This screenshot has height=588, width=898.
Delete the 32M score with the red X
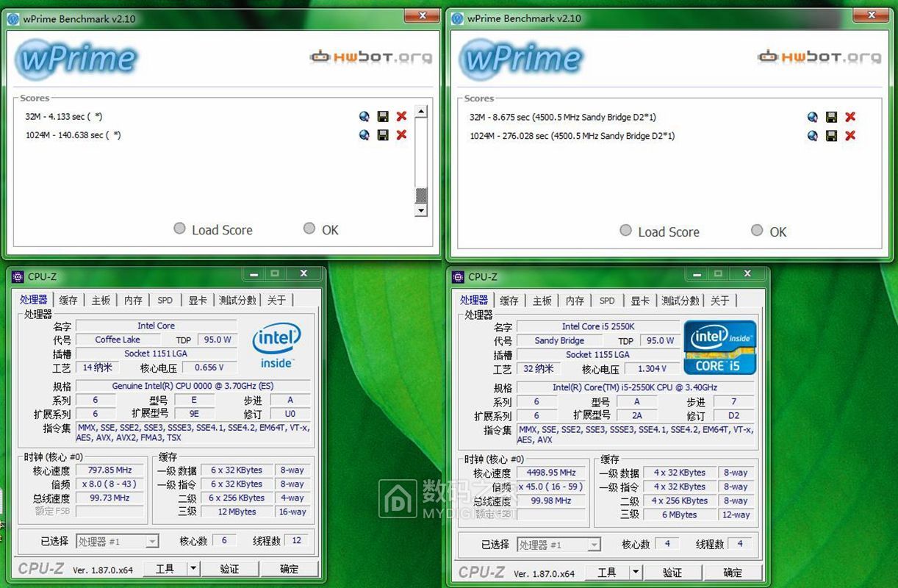click(x=400, y=116)
